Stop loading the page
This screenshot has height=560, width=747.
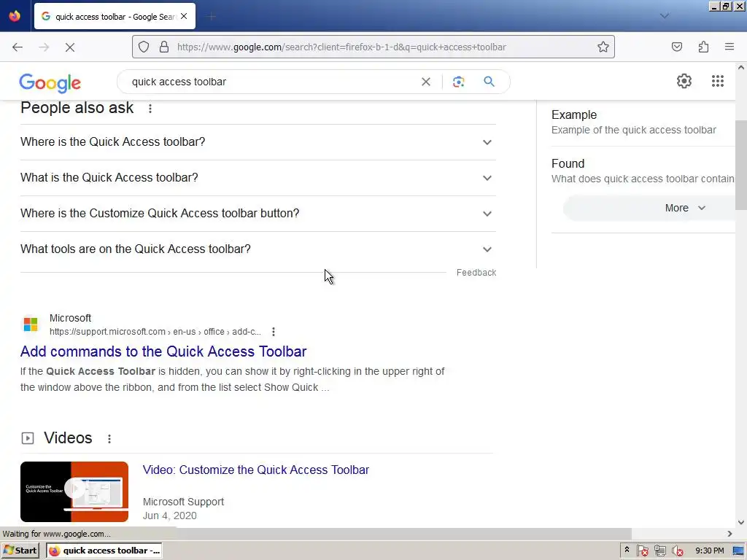(70, 47)
